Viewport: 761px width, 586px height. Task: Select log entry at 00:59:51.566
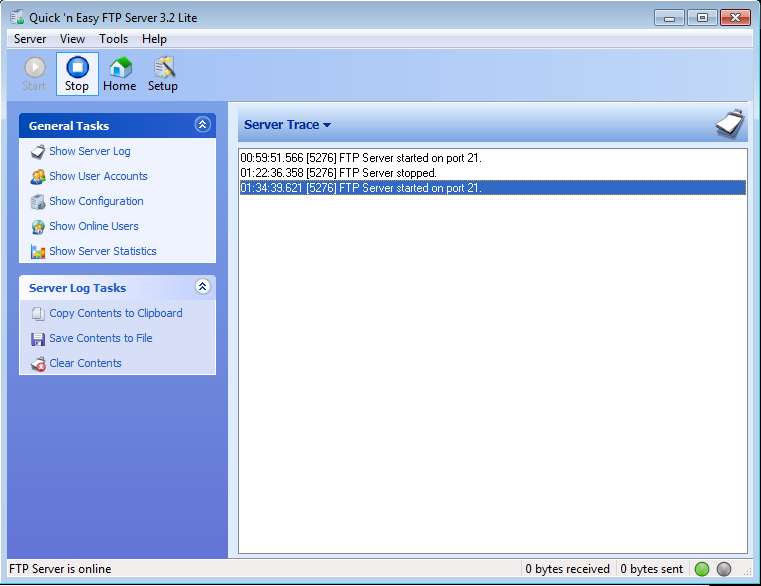493,158
